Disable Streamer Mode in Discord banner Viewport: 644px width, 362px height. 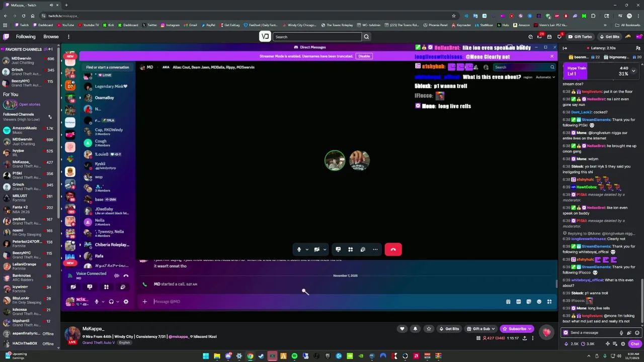pos(364,56)
